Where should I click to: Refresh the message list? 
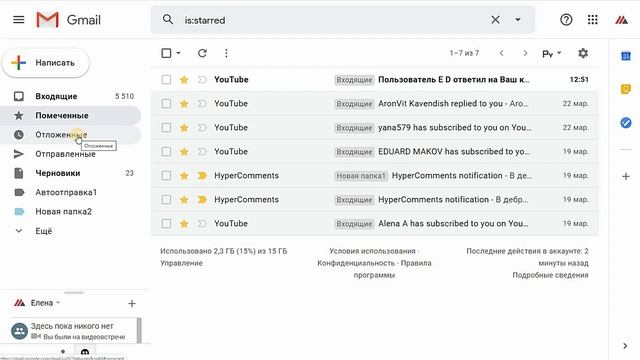coord(202,53)
